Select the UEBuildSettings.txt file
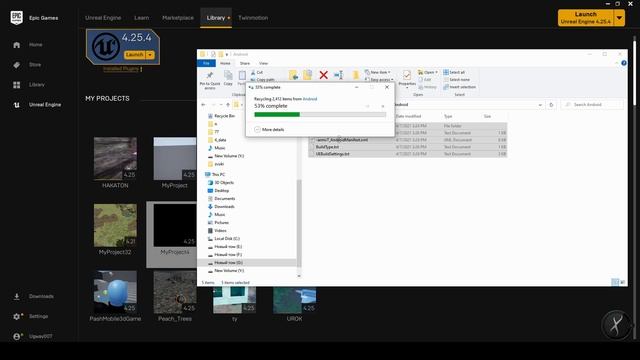 pos(333,154)
